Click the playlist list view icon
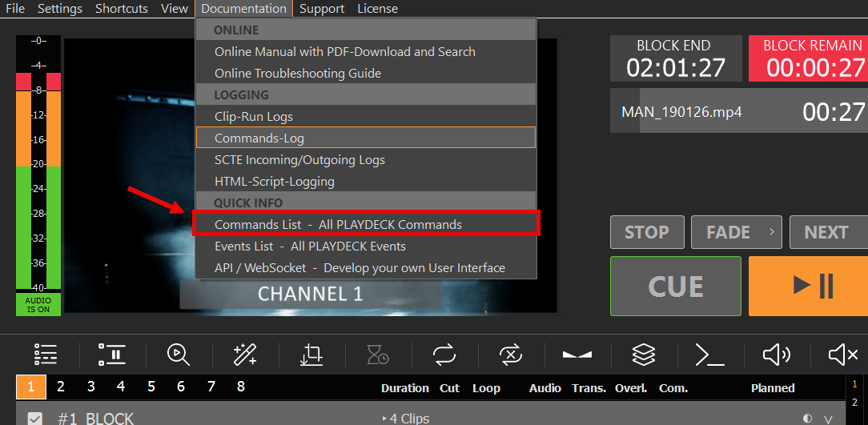 pyautogui.click(x=46, y=354)
